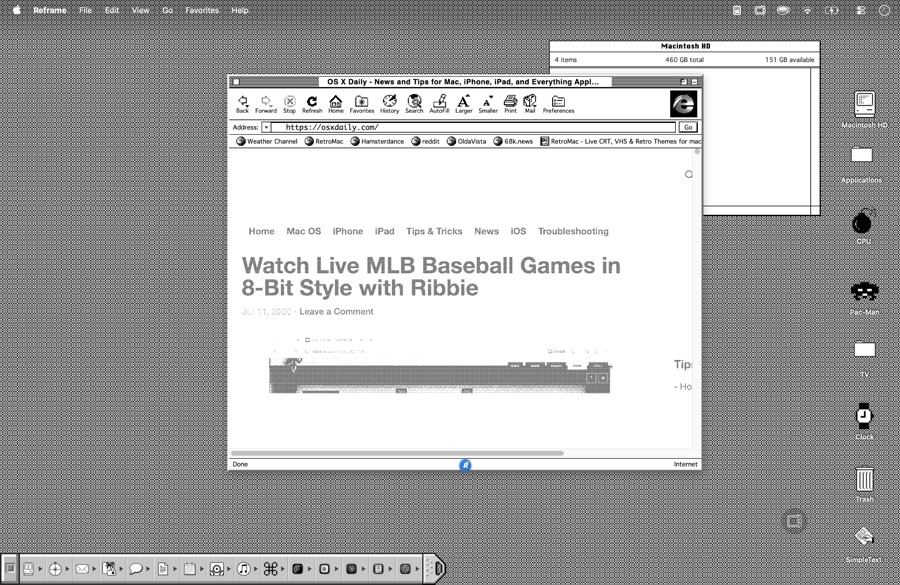Image resolution: width=900 pixels, height=585 pixels.
Task: Expand arrow beside the envelope strip icon
Action: pos(94,569)
